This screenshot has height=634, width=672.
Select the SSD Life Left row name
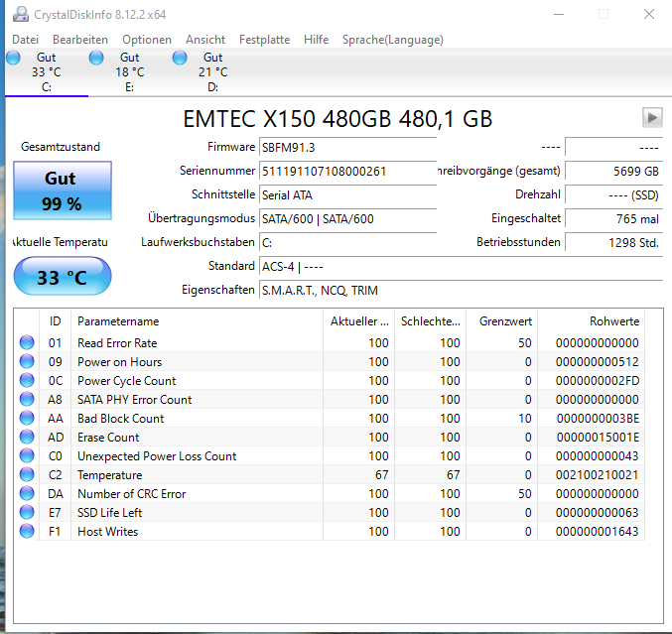click(x=109, y=512)
